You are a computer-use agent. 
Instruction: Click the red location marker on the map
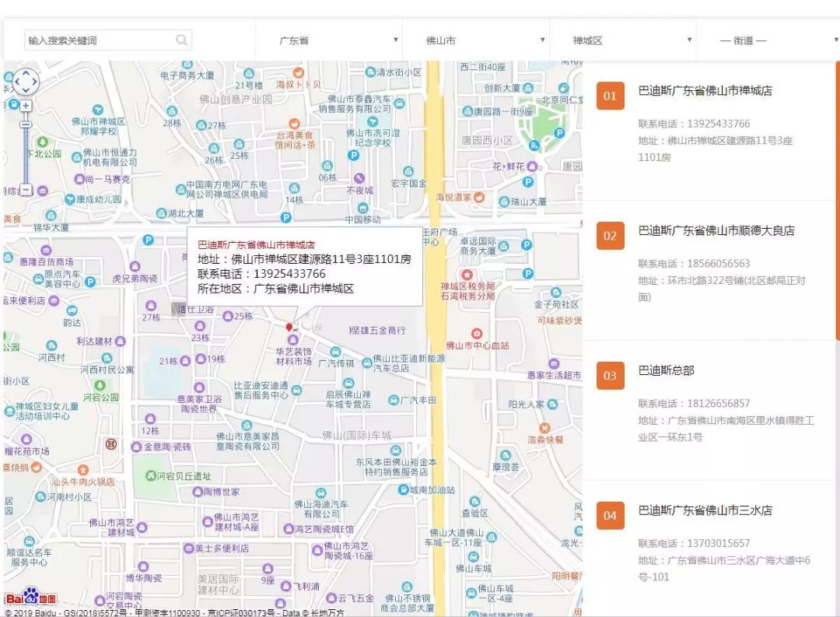click(289, 328)
